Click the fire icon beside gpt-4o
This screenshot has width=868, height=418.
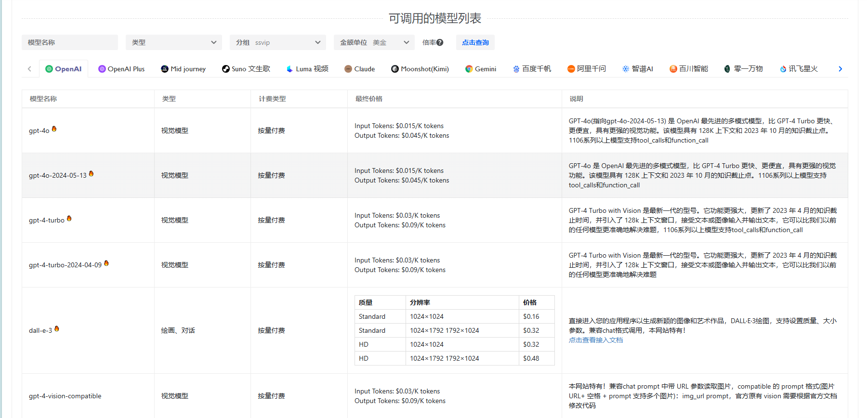pos(54,129)
